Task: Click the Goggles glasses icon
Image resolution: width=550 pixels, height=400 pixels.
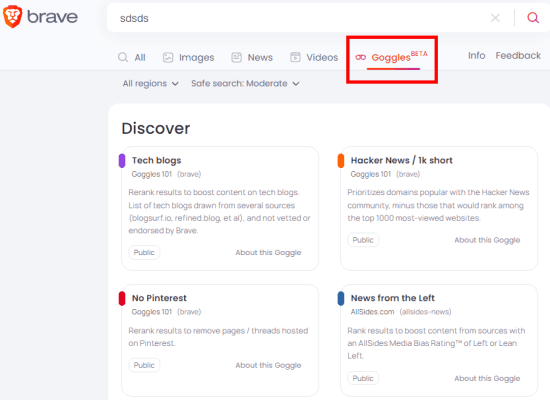Action: pyautogui.click(x=360, y=57)
